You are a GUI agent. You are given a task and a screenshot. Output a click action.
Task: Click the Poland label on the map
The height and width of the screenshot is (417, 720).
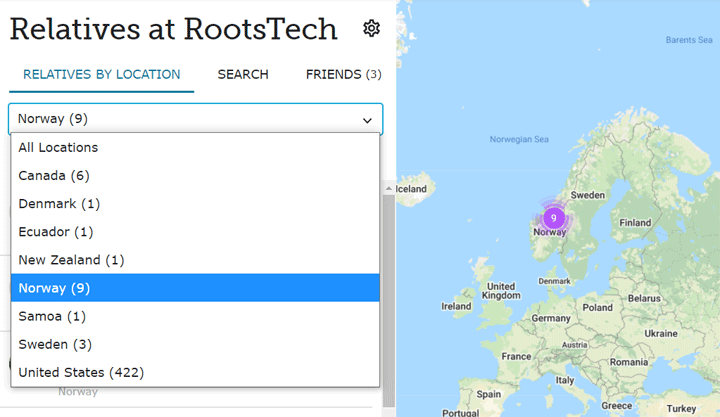(x=597, y=308)
